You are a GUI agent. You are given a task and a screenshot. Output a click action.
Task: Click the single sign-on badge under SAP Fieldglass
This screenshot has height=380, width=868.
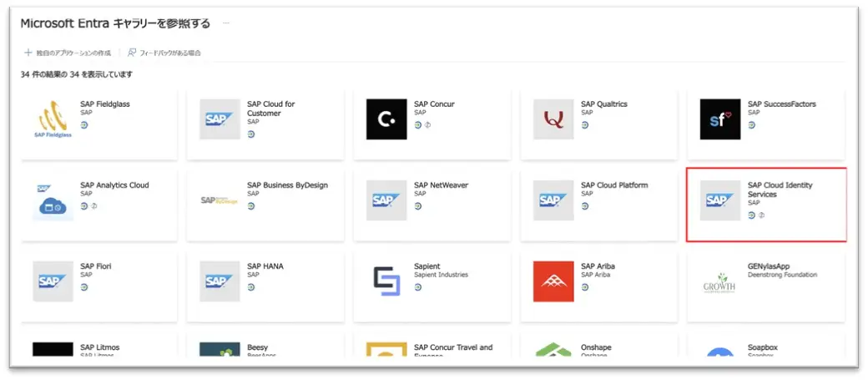coord(84,124)
